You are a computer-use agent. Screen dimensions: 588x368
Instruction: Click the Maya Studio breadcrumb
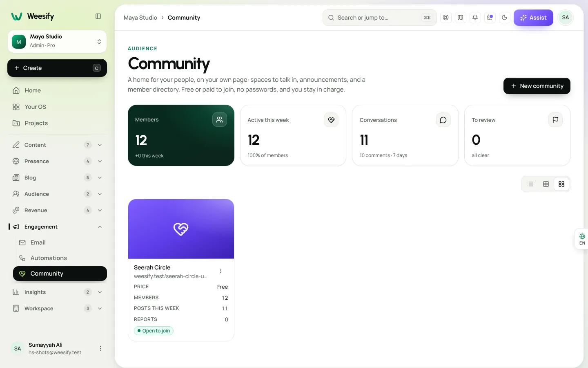point(140,18)
